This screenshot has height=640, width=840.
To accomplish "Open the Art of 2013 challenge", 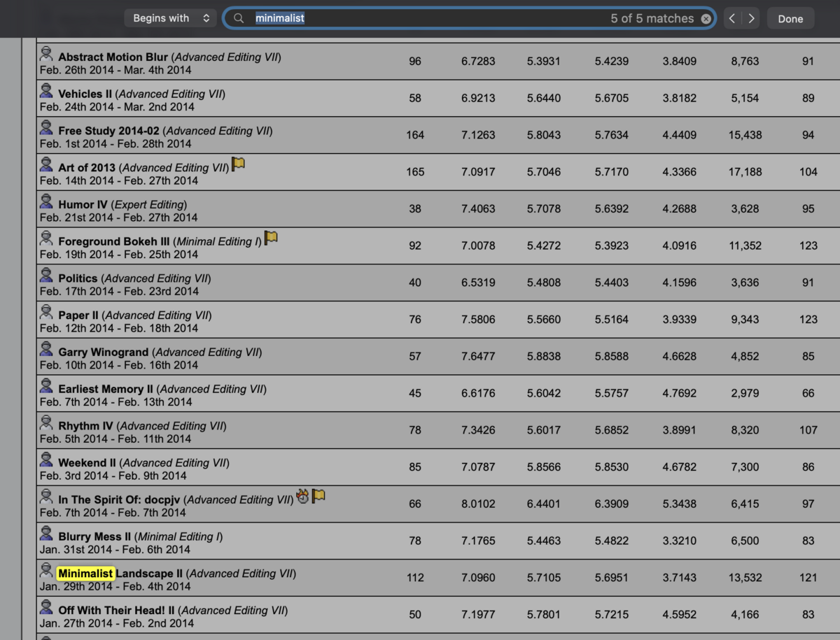I will coord(87,168).
